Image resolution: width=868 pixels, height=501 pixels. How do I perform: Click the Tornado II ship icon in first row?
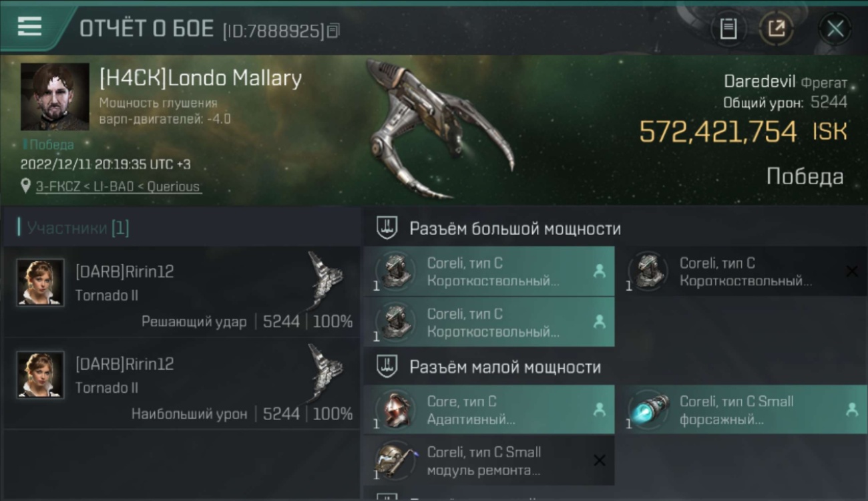point(326,279)
